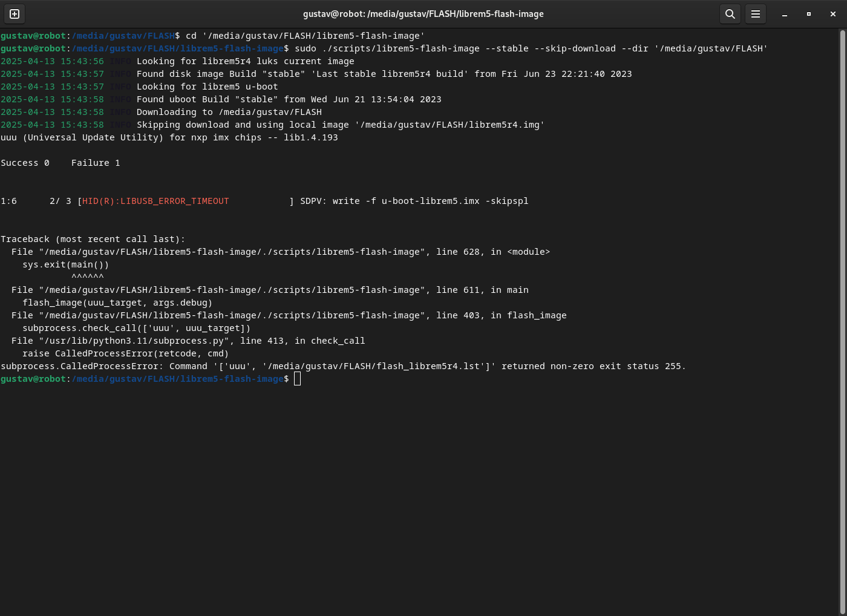The width and height of the screenshot is (847, 616).
Task: Click the 'Found uboot Build' log line
Action: (289, 99)
